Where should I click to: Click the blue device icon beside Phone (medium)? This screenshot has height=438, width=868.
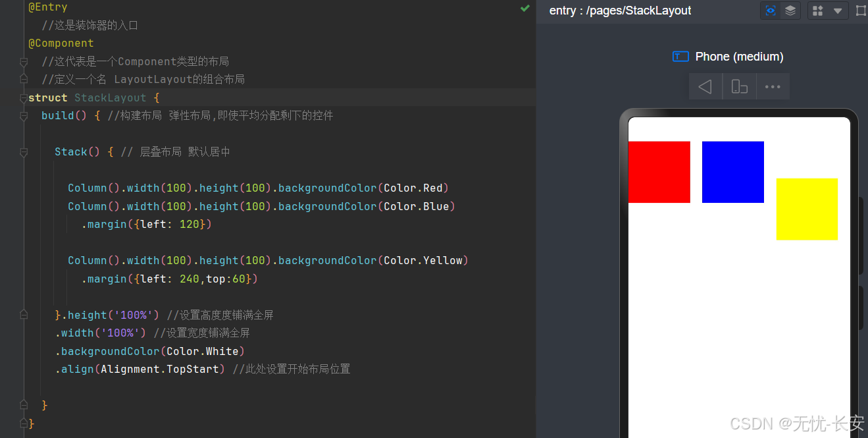(680, 57)
